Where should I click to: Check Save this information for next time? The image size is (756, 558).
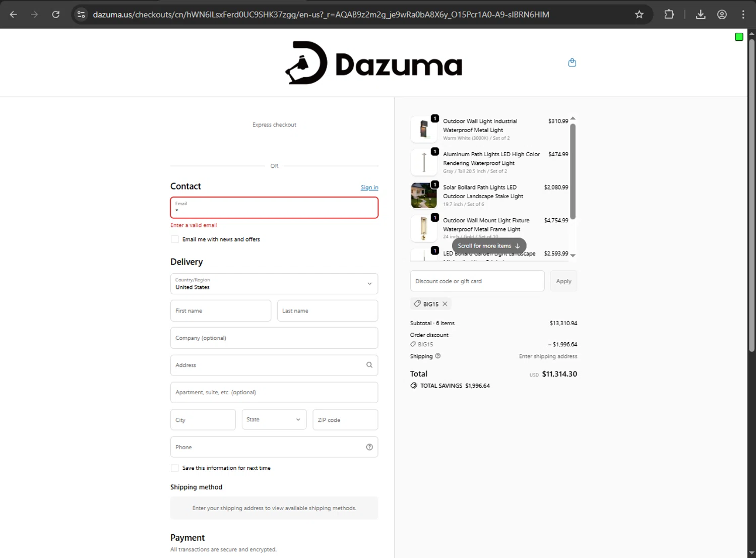point(174,468)
